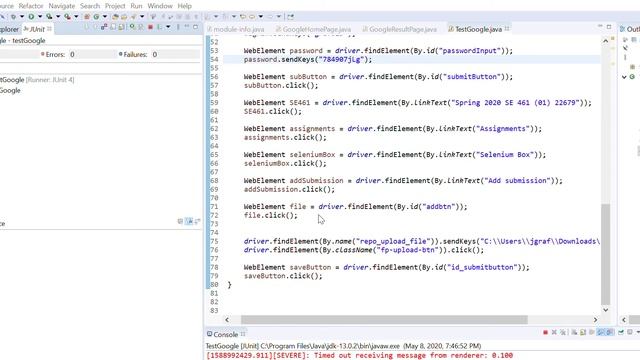Open the Search toolbar dropdown arrow
640x360 pixels.
point(142,16)
